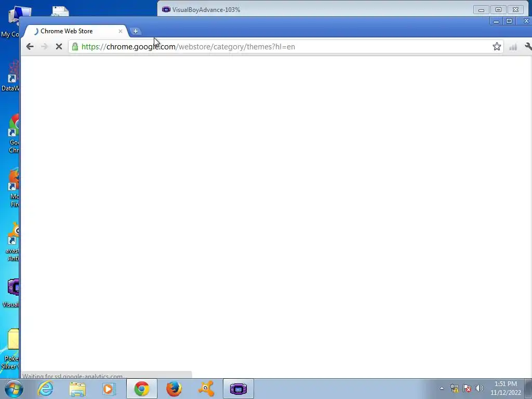Maximize the VisualBoyAdvance window
This screenshot has width=532, height=399.
click(x=498, y=10)
